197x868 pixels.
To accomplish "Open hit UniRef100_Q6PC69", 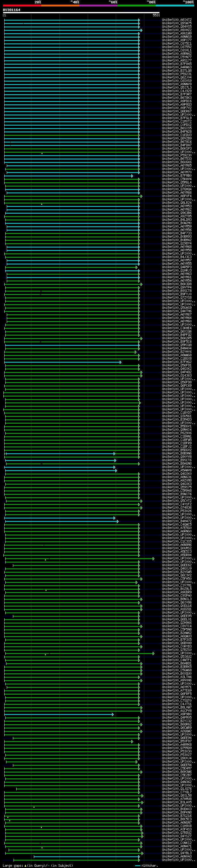I will coord(177,386).
